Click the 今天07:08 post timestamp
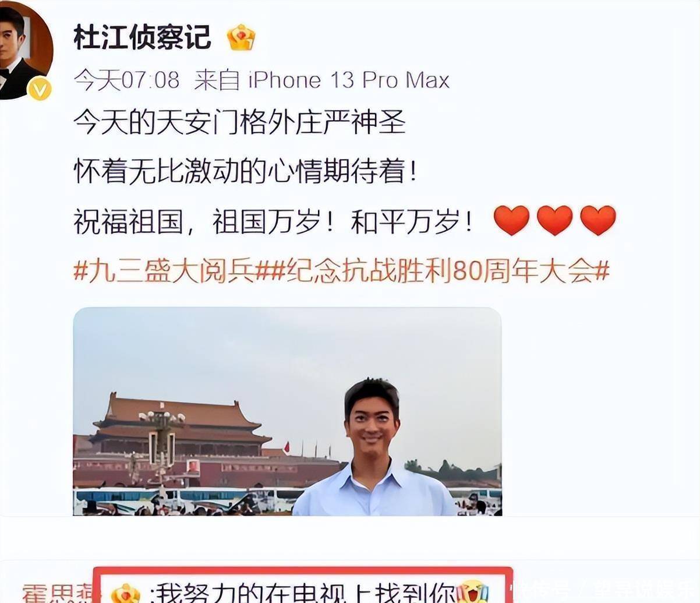The height and width of the screenshot is (603, 700). point(126,80)
